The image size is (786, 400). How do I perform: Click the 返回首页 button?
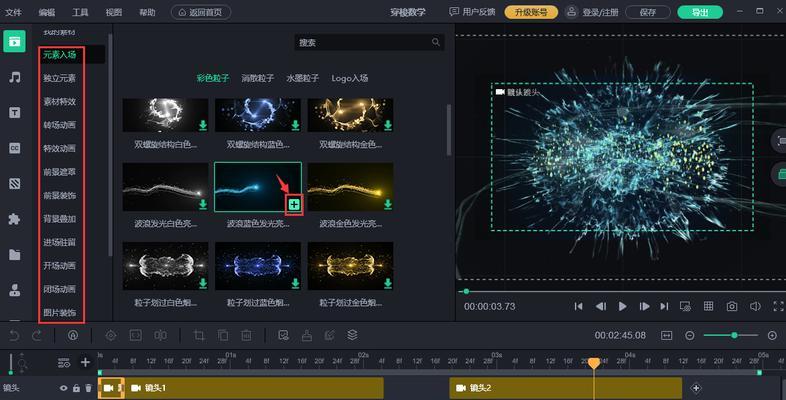coord(201,12)
